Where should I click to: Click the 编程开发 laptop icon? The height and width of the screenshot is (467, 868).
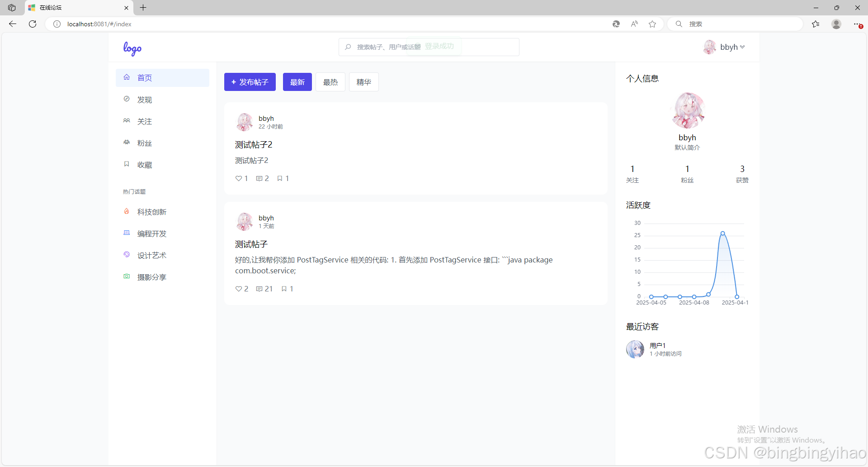[x=127, y=233]
